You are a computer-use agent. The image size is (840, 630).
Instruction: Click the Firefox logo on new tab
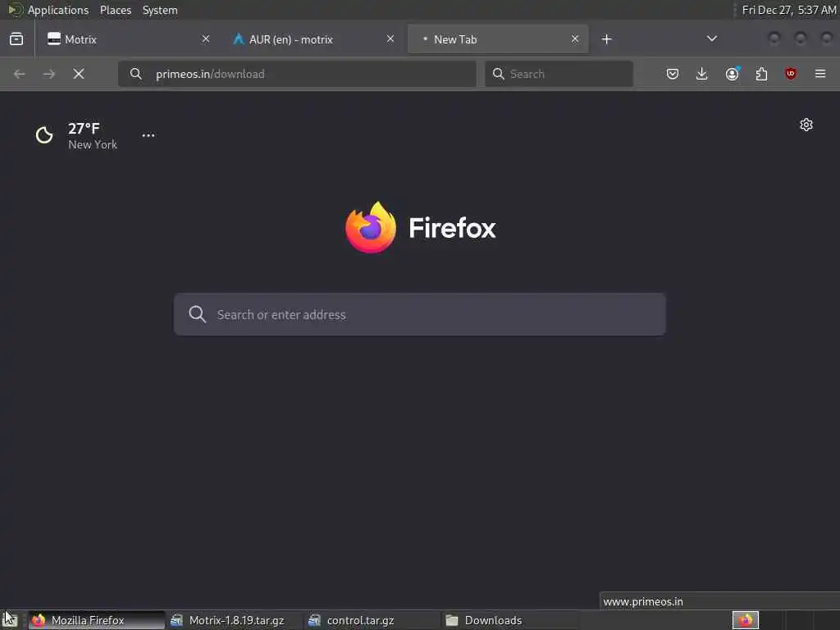[x=371, y=228]
